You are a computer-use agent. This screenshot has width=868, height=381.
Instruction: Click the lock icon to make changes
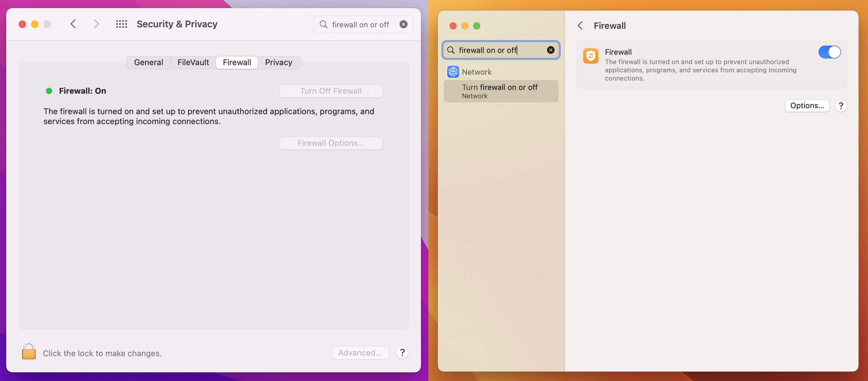point(29,351)
